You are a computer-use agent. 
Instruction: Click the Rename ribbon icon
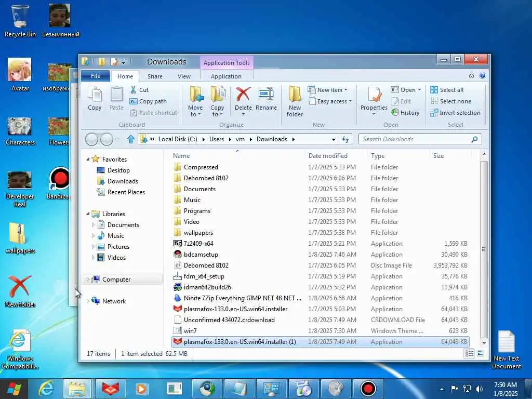pos(266,98)
